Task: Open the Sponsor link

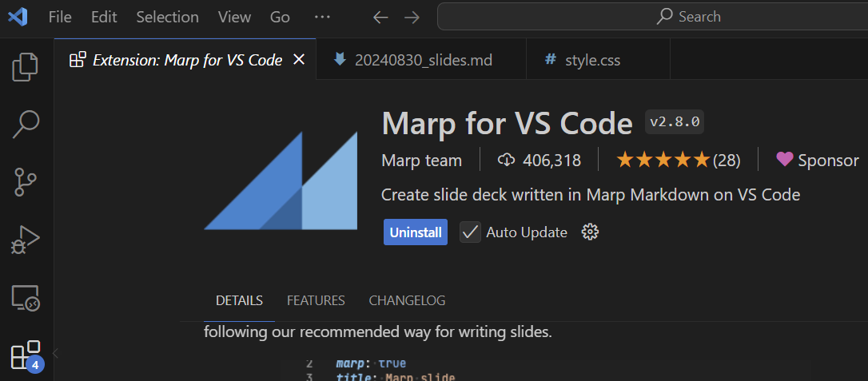Action: point(817,161)
